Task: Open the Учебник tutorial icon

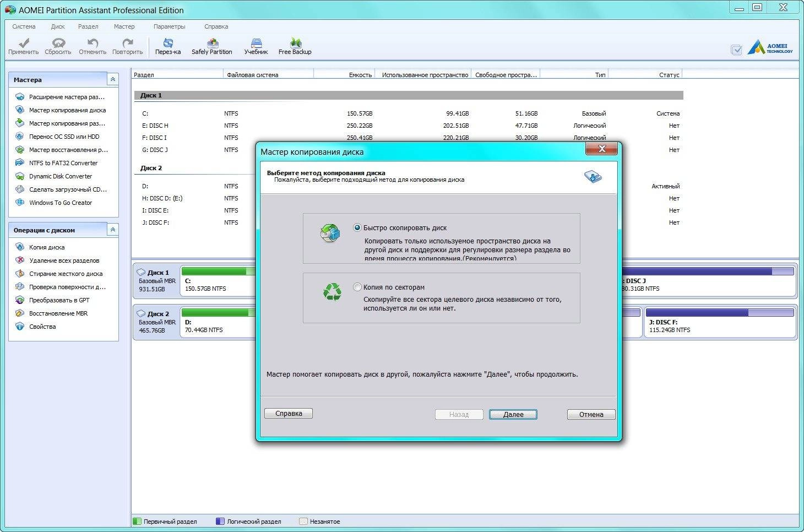Action: 256,46
